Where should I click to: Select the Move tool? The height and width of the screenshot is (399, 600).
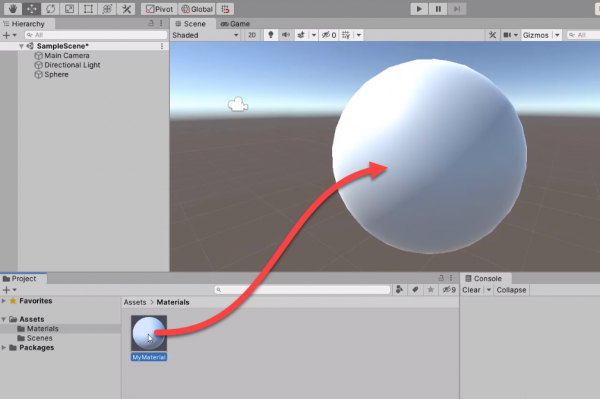click(31, 9)
